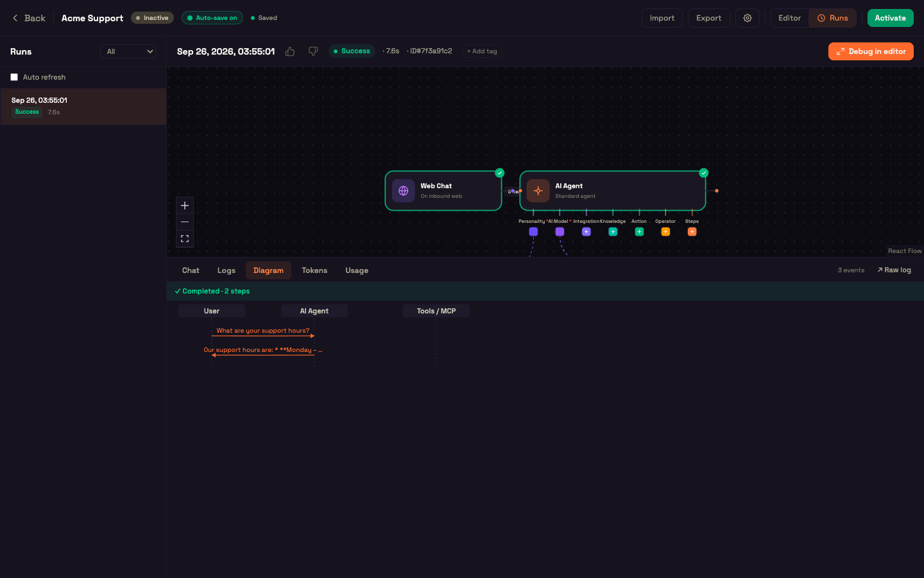Click the 3 events counter
This screenshot has width=924, height=578.
coord(851,270)
